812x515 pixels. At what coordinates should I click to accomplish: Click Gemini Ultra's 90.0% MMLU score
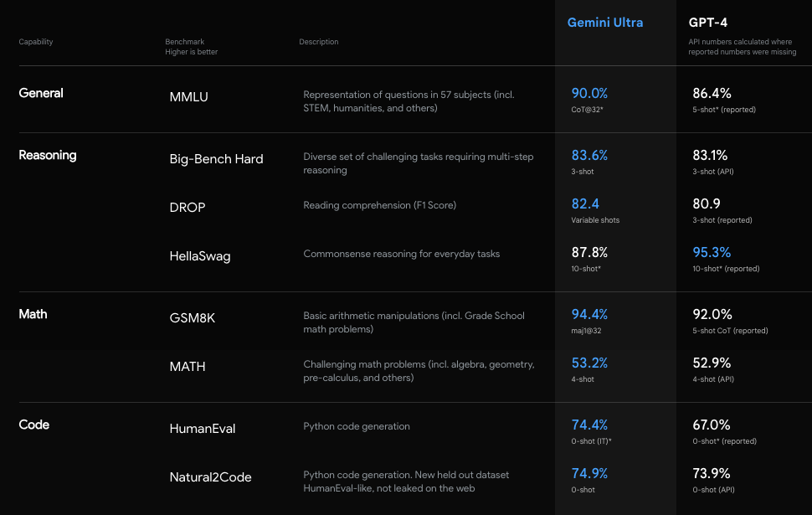(589, 93)
